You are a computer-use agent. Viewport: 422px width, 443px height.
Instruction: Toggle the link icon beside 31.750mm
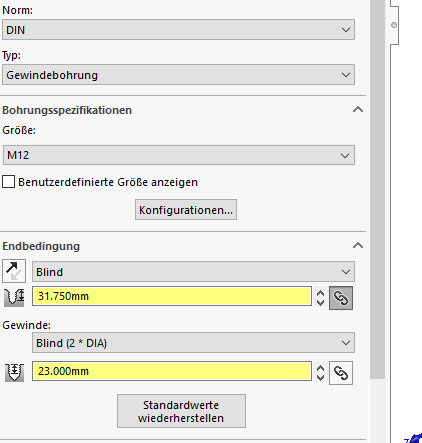[341, 298]
